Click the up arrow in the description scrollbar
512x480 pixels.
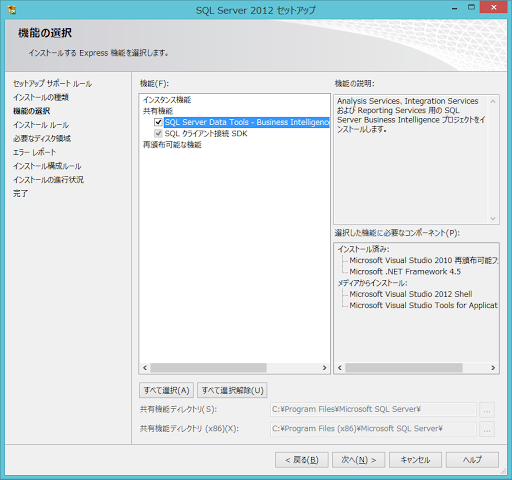point(493,101)
